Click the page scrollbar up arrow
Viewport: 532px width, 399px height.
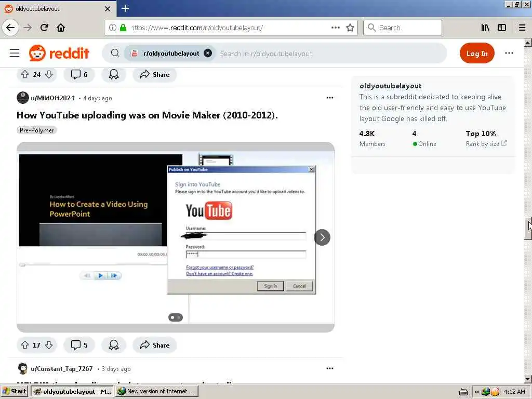(528, 43)
